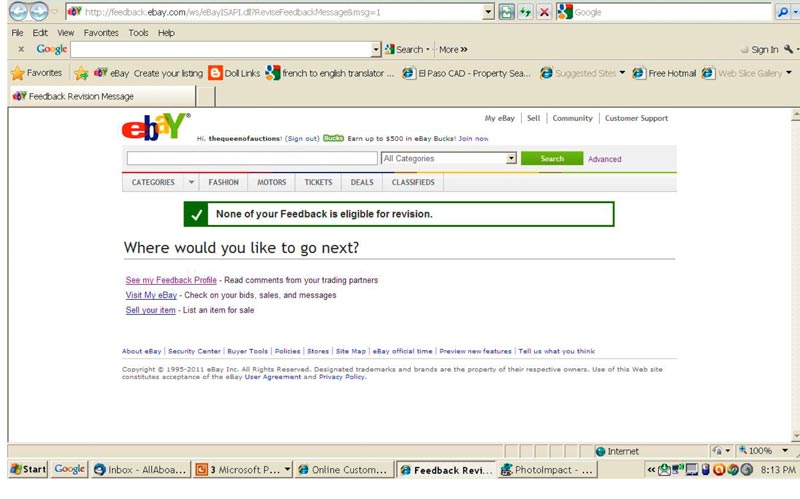Click the Add to Favorites Bar star icon

click(81, 73)
